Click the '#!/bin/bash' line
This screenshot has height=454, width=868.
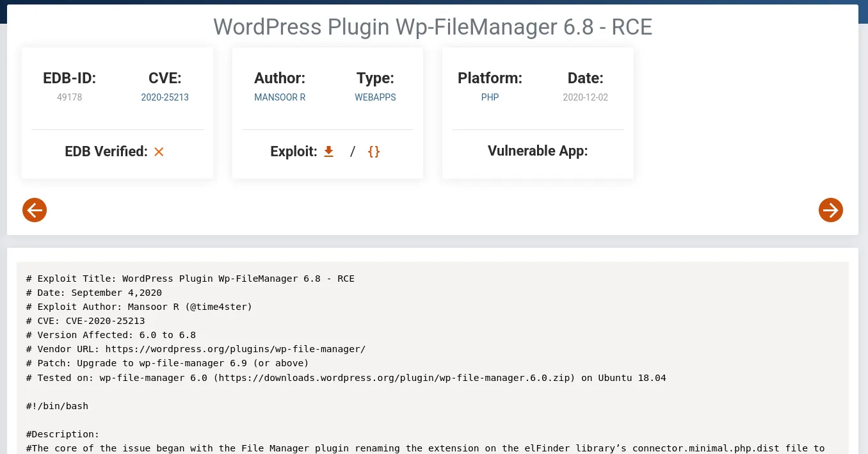tap(57, 406)
